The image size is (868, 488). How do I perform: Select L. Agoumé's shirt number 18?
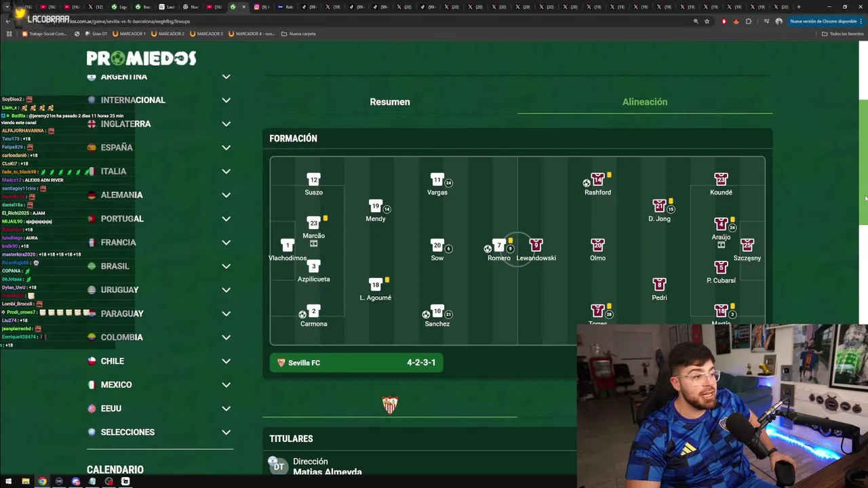pyautogui.click(x=375, y=285)
